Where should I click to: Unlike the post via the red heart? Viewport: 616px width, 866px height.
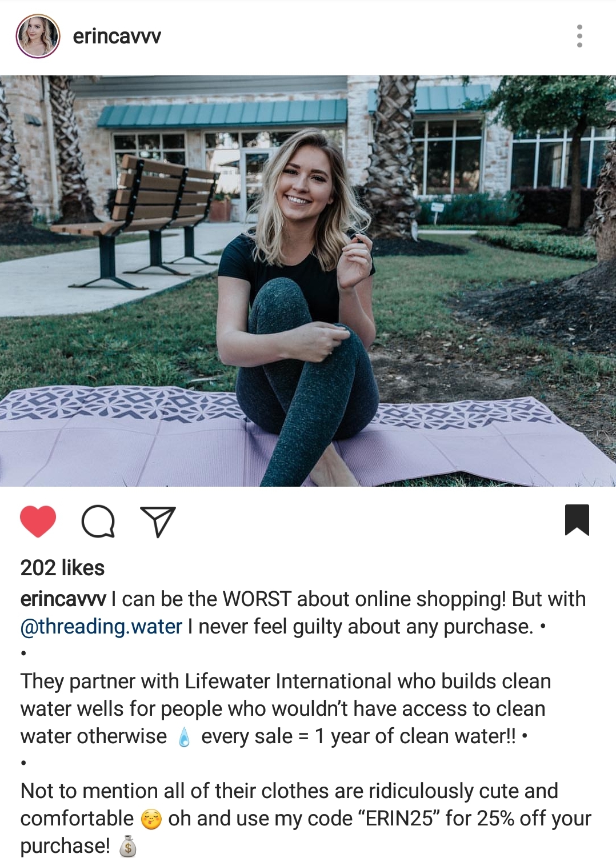pyautogui.click(x=38, y=521)
